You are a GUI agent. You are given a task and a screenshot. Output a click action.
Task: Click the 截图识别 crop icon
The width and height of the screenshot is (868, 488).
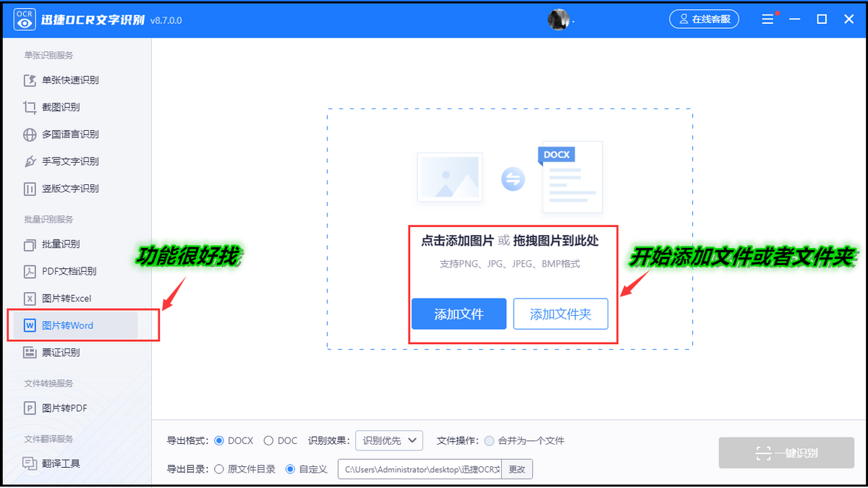pyautogui.click(x=30, y=107)
